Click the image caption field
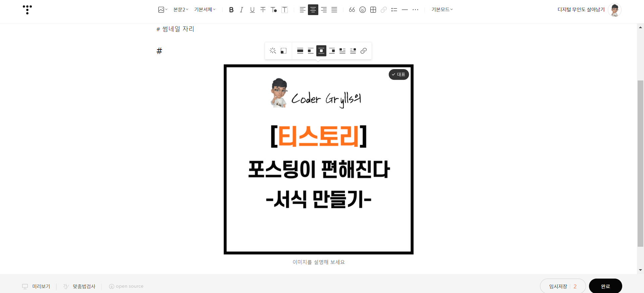Viewport: 644px width, 293px height. coord(319,262)
